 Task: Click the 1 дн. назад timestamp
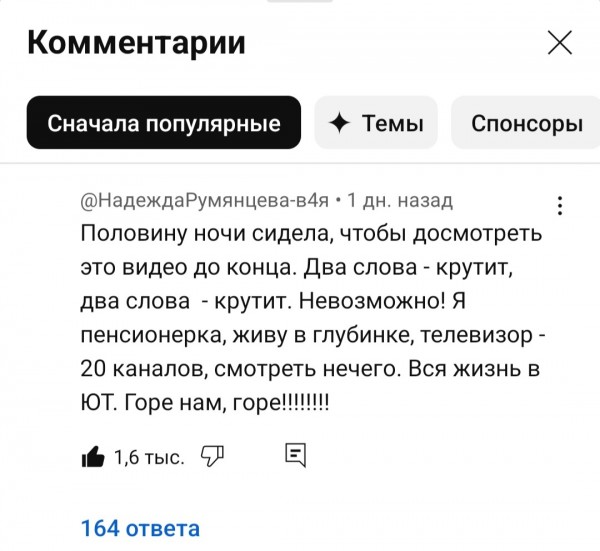[x=400, y=201]
